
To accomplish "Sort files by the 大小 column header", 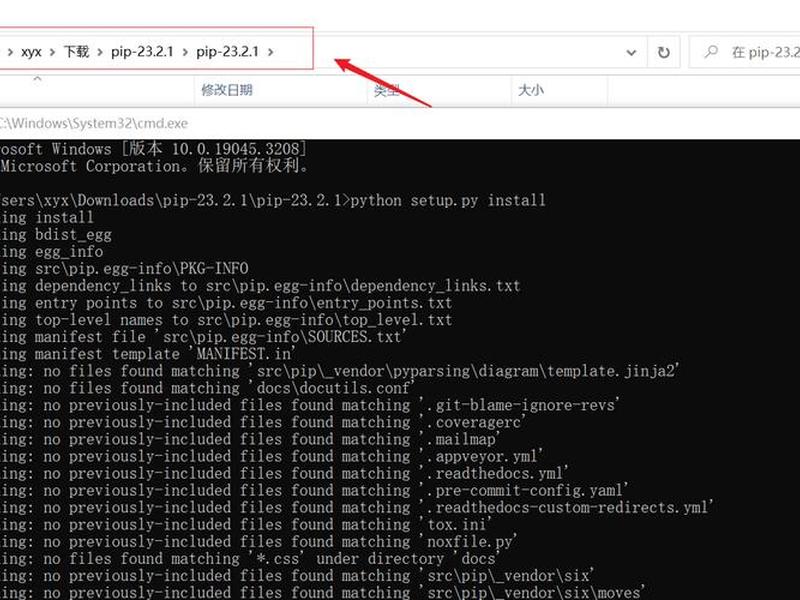I will pos(531,90).
